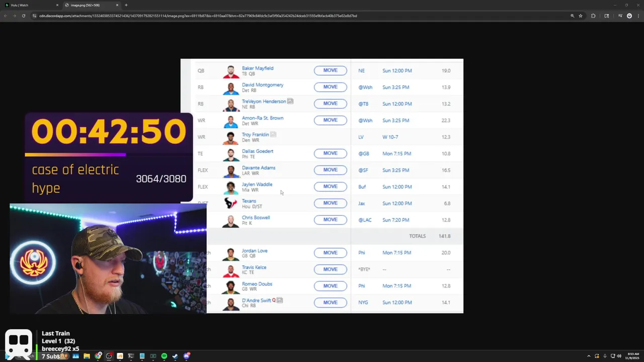Click MOVE for TreVeyon Henderson
Image resolution: width=644 pixels, height=362 pixels.
(331, 104)
